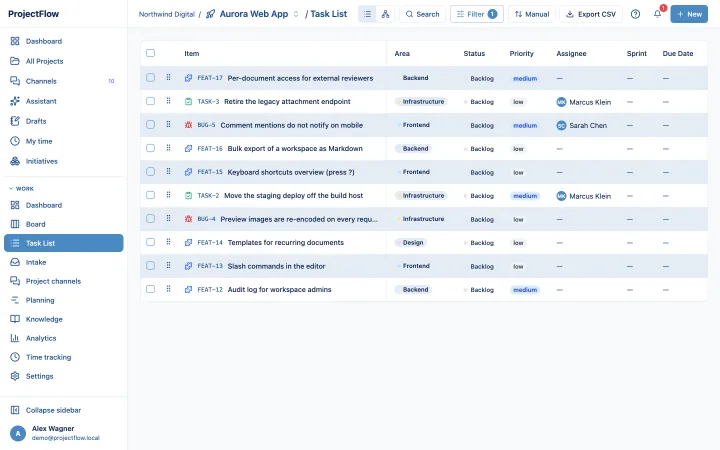Open task Audit log for workspace admins

279,290
